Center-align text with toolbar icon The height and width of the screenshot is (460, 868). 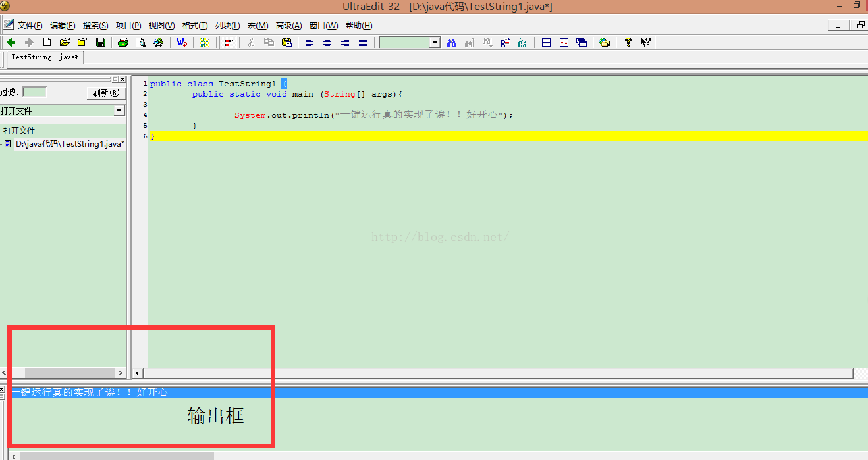tap(327, 42)
